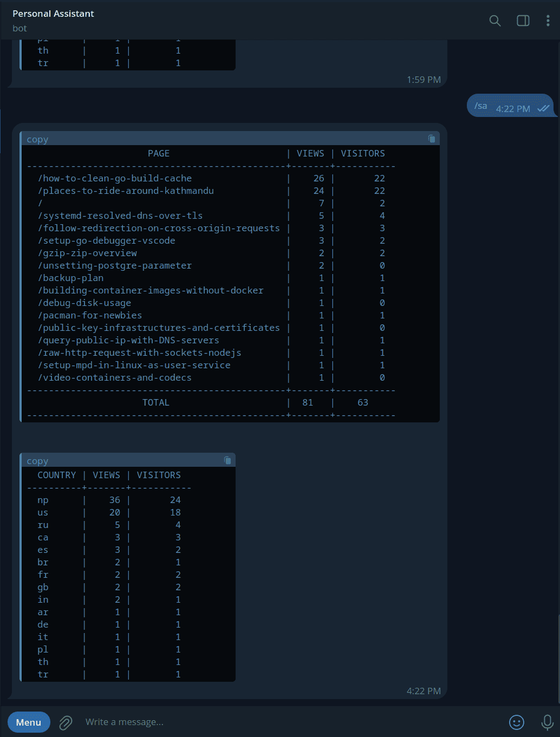Open the attach file paperclip

tap(66, 722)
